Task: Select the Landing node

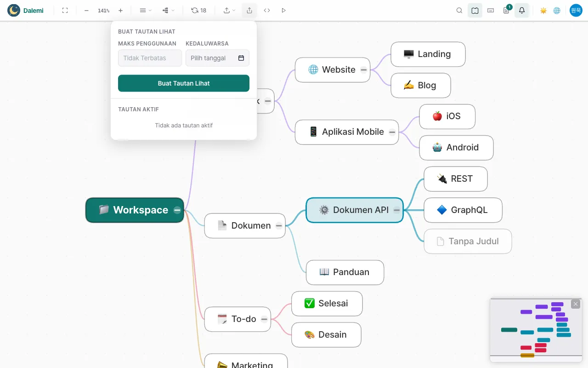Action: click(x=428, y=54)
